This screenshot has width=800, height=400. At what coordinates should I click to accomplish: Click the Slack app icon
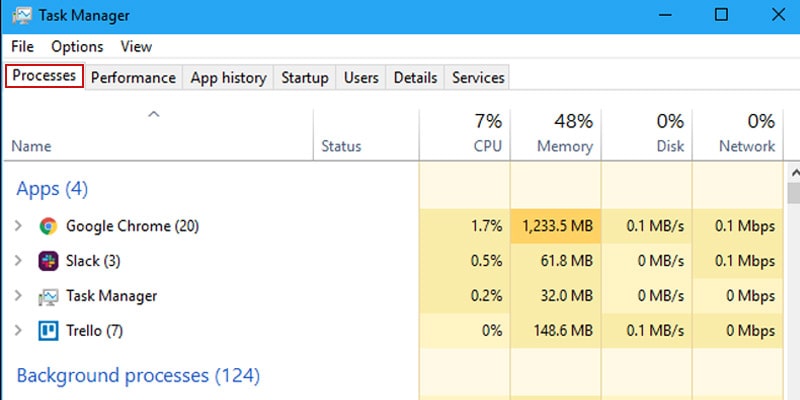[48, 261]
